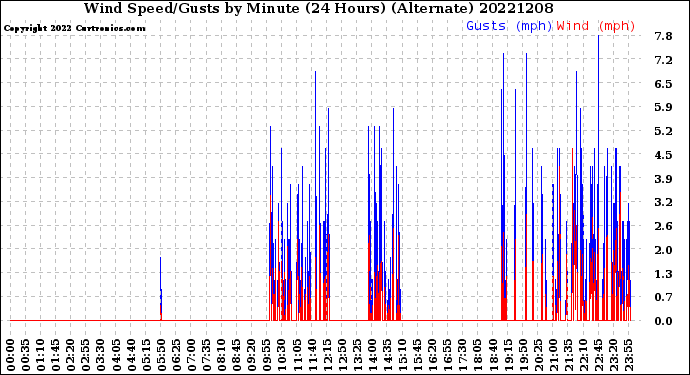The height and width of the screenshot is (375, 690).
Task: Select the 5.2 y-axis tick label
Action: pyautogui.click(x=663, y=131)
